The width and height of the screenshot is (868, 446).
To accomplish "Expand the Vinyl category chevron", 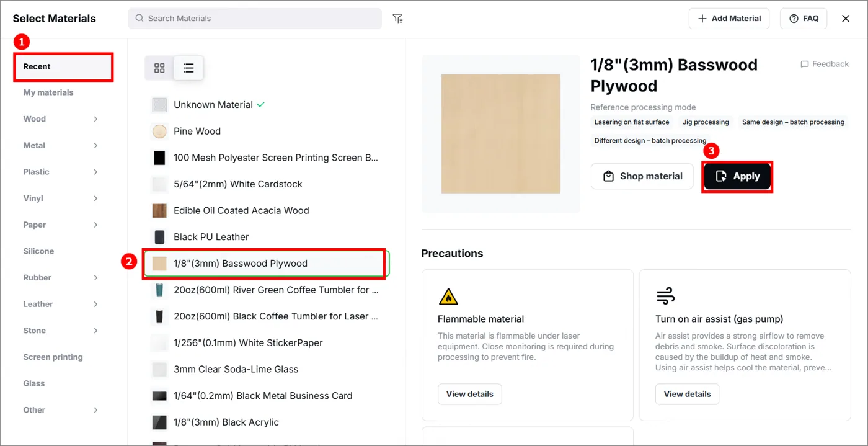I will 95,198.
